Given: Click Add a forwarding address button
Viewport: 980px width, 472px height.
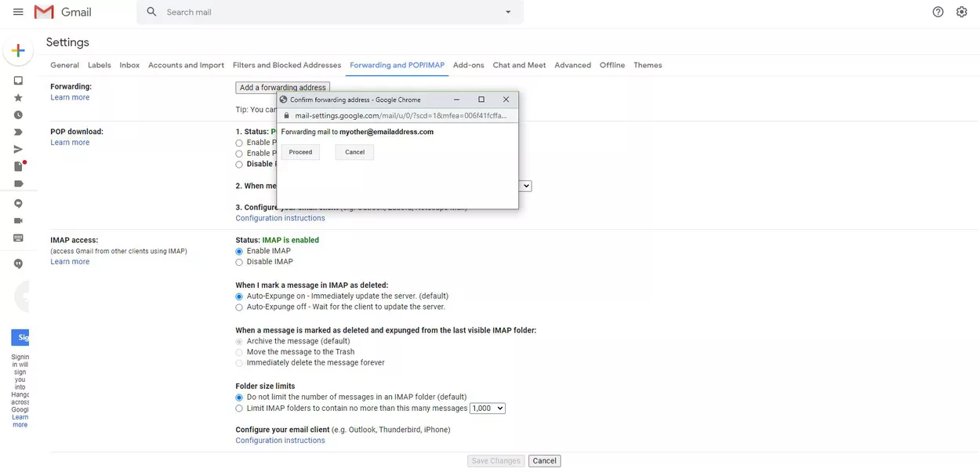Looking at the screenshot, I should (282, 88).
